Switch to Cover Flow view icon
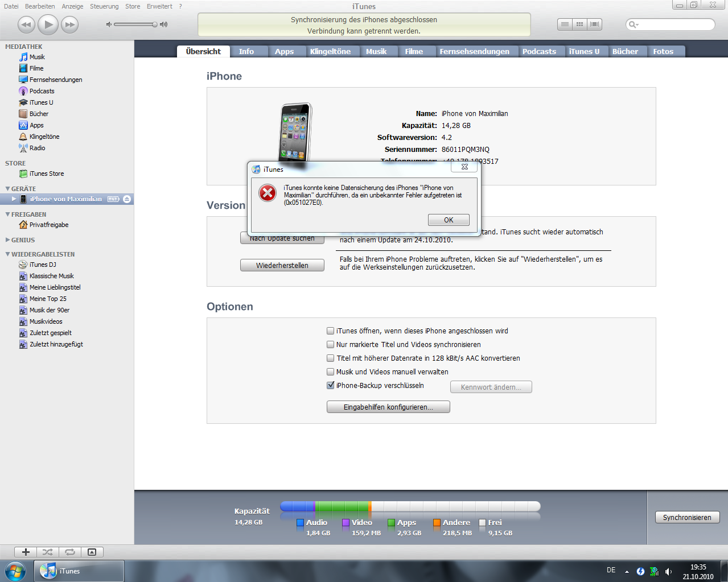Viewport: 728px width, 582px height. [x=595, y=24]
